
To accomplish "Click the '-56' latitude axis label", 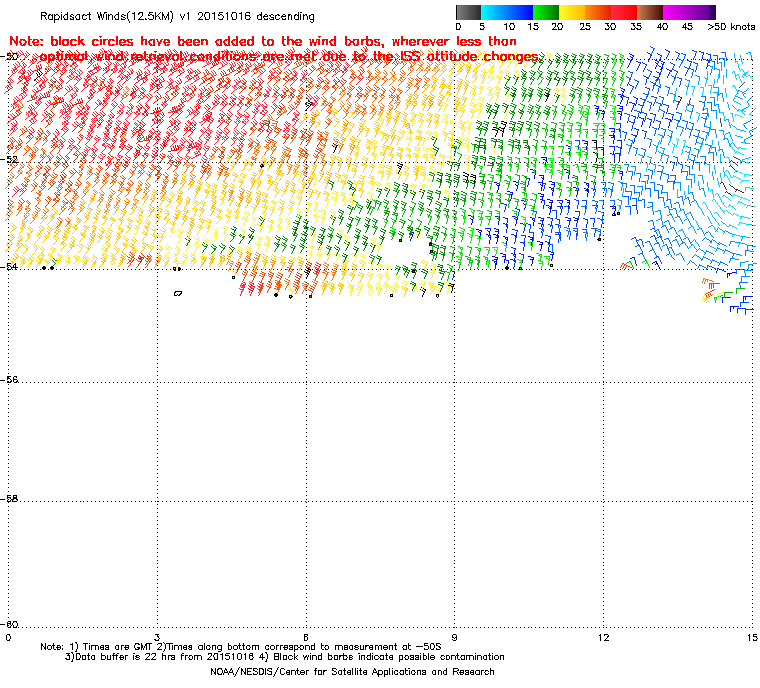I will [9, 380].
